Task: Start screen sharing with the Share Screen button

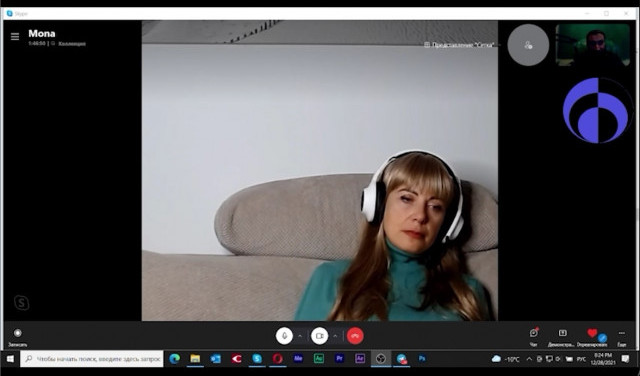Action: click(562, 337)
